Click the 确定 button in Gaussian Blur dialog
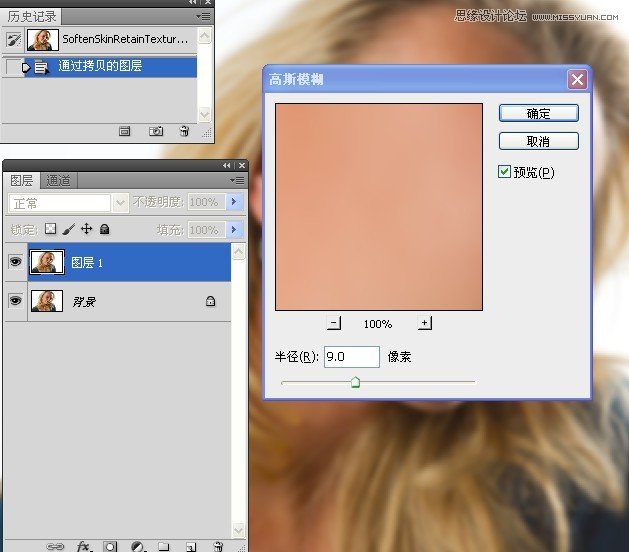Viewport: 629px width, 552px height. click(x=538, y=114)
